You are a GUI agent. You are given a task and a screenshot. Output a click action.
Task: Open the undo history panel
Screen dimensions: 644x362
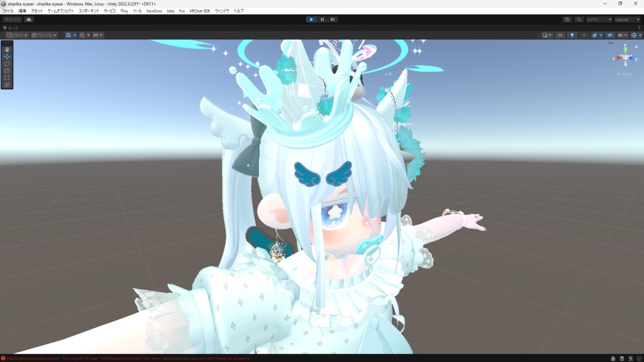tap(567, 19)
